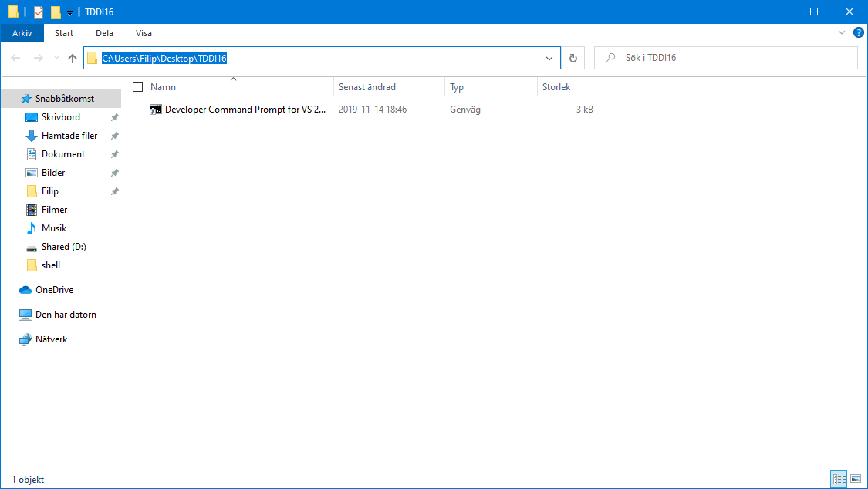The width and height of the screenshot is (868, 489).
Task: Switch to large icons view layout
Action: (856, 479)
